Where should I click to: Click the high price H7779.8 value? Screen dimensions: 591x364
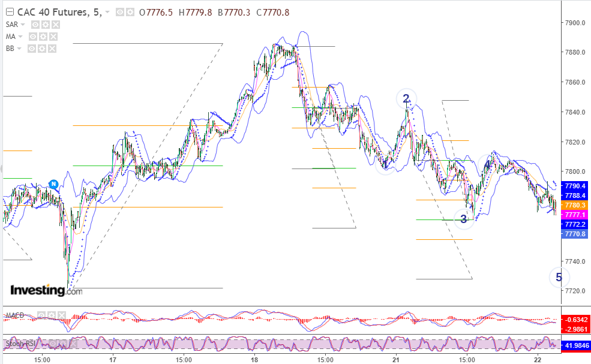point(195,13)
